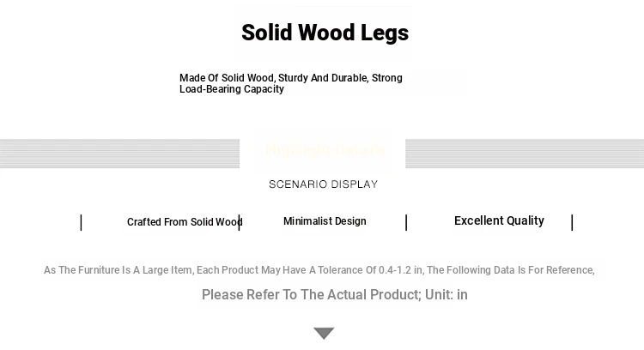Click the divider between Minimalist Design and Excellent Quality
This screenshot has height=350, width=644.
coord(406,222)
